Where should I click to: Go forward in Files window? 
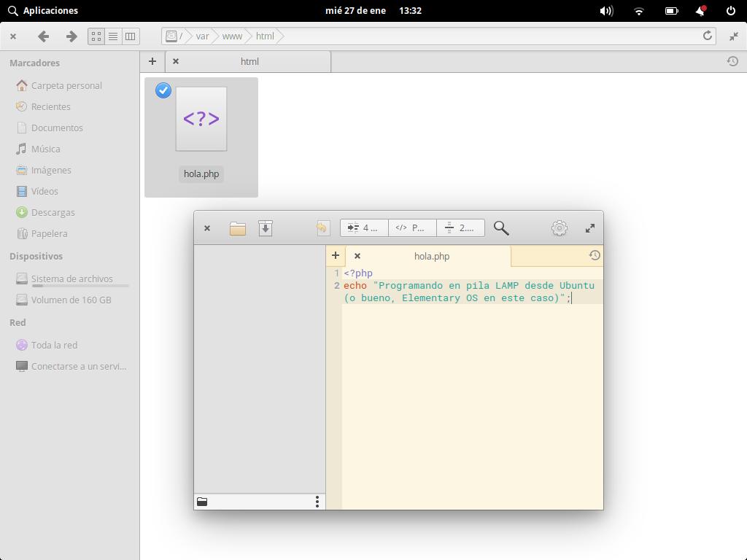coord(71,36)
